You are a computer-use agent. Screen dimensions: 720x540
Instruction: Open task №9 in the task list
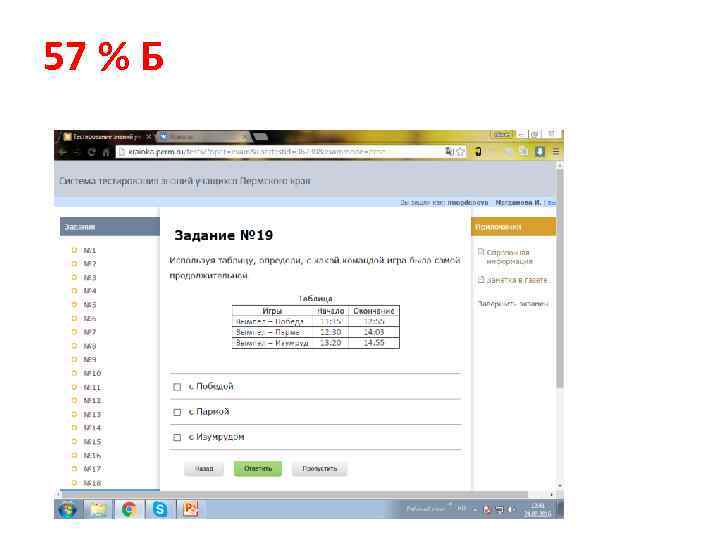pyautogui.click(x=90, y=360)
